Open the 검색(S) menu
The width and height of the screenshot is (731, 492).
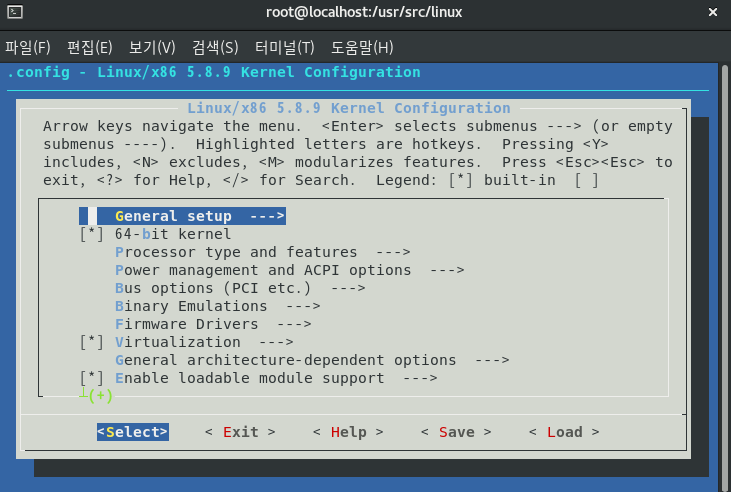point(215,47)
